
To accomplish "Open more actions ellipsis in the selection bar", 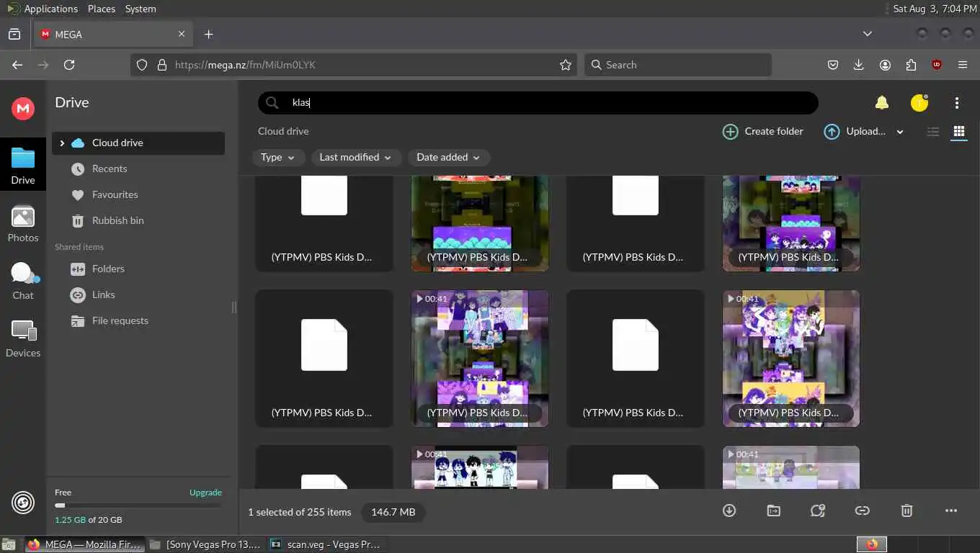I will tap(951, 511).
